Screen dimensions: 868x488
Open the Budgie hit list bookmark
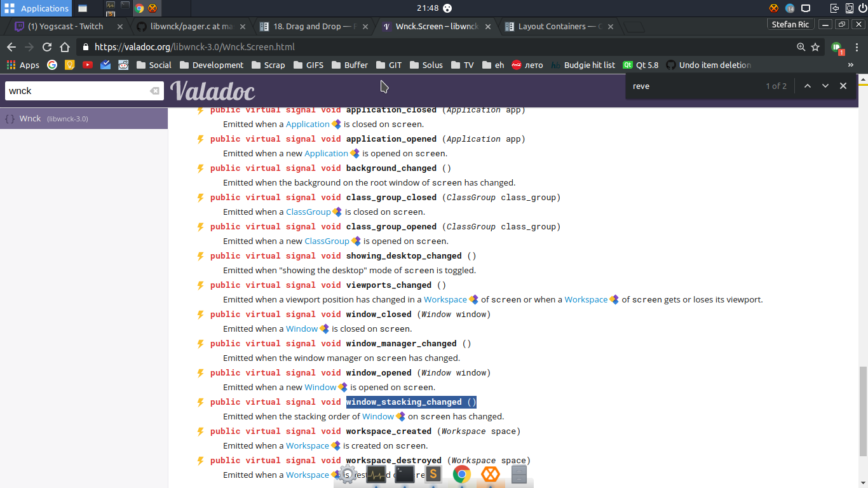(583, 65)
